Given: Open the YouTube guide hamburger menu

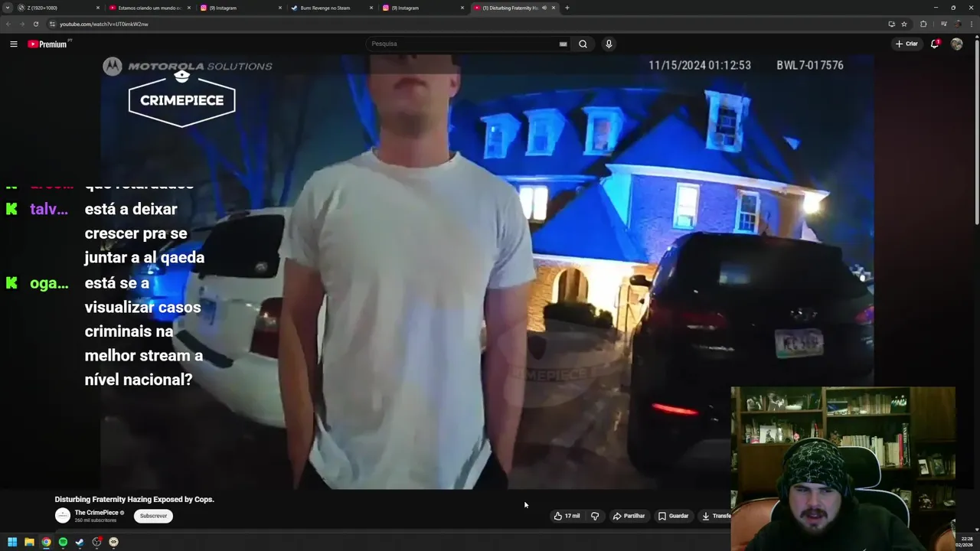Looking at the screenshot, I should [13, 44].
